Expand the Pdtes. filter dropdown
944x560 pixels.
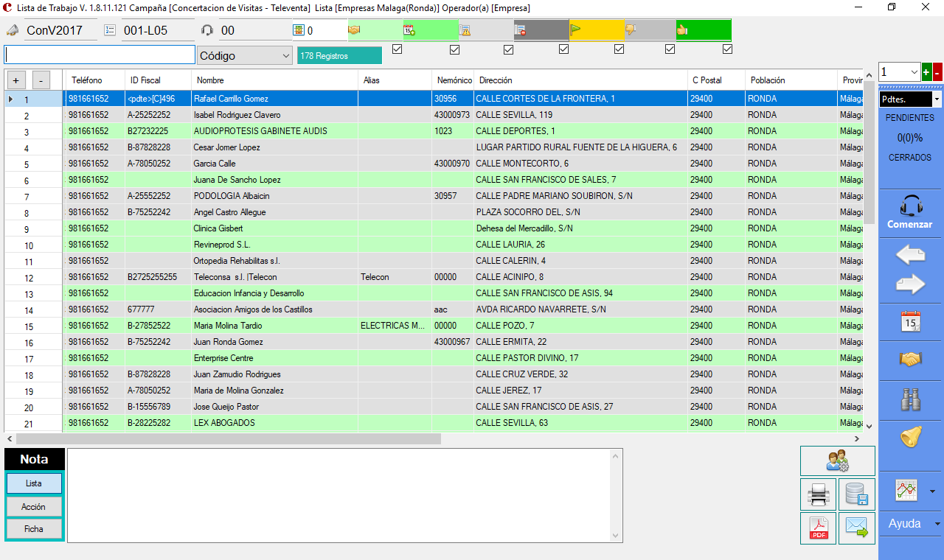[937, 99]
